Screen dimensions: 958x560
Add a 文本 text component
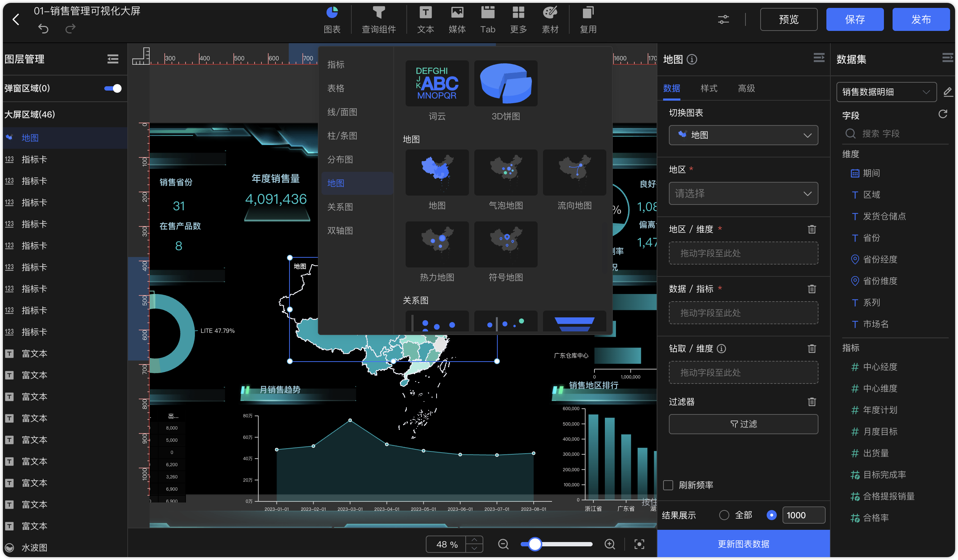point(425,20)
